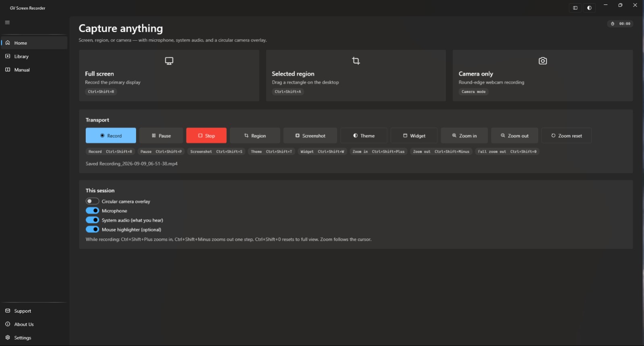Image resolution: width=644 pixels, height=346 pixels.
Task: Click the Screenshot Ctrl+Shift+S shortcut chip
Action: pos(216,151)
